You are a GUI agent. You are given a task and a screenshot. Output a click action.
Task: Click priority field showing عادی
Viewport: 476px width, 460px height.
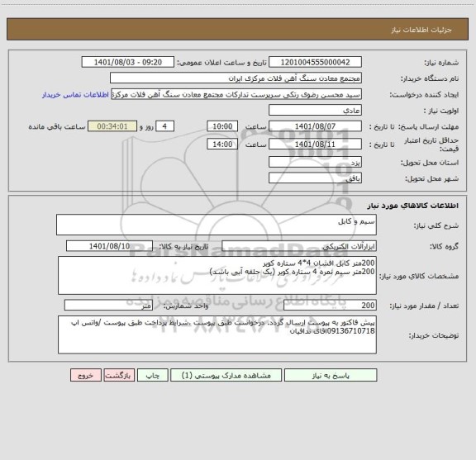click(315, 110)
